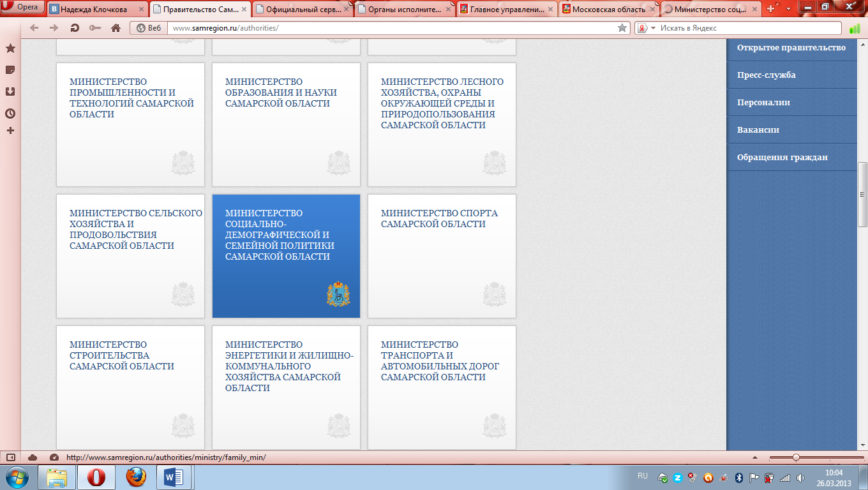Bookmark the page with the star in address bar
The height and width of the screenshot is (490, 868).
click(622, 28)
